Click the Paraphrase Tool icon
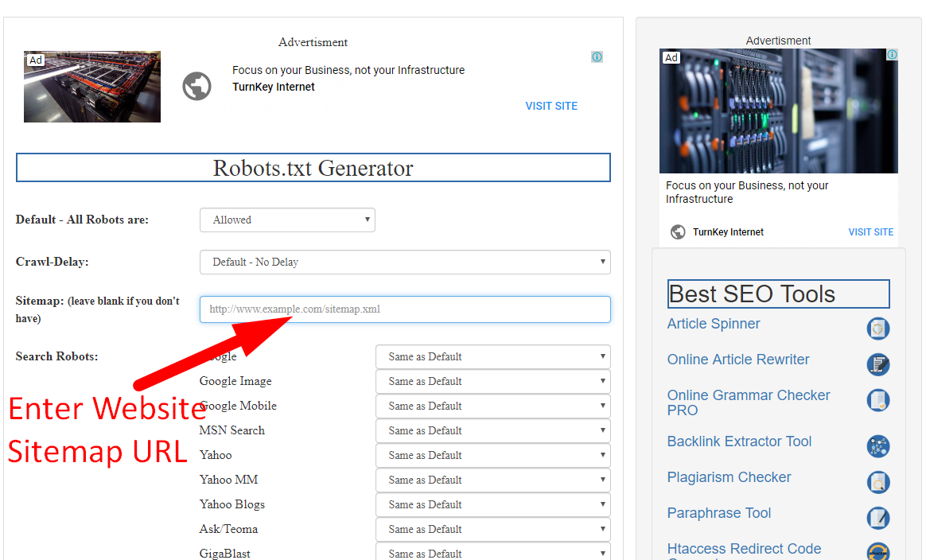Screen dimensions: 926x560 coord(878,518)
